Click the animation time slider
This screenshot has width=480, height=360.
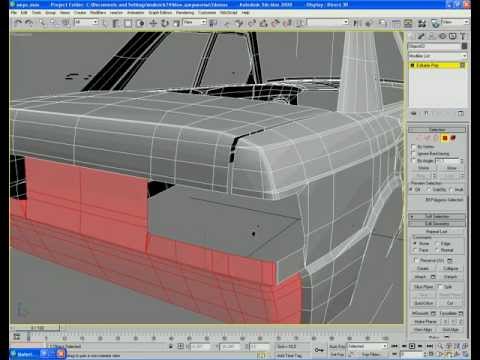(x=38, y=328)
